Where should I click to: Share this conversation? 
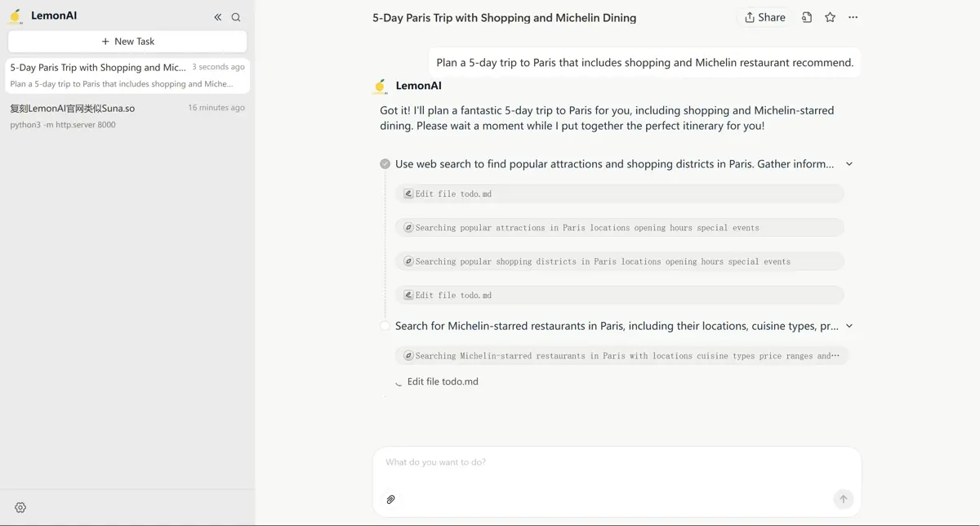coord(764,17)
